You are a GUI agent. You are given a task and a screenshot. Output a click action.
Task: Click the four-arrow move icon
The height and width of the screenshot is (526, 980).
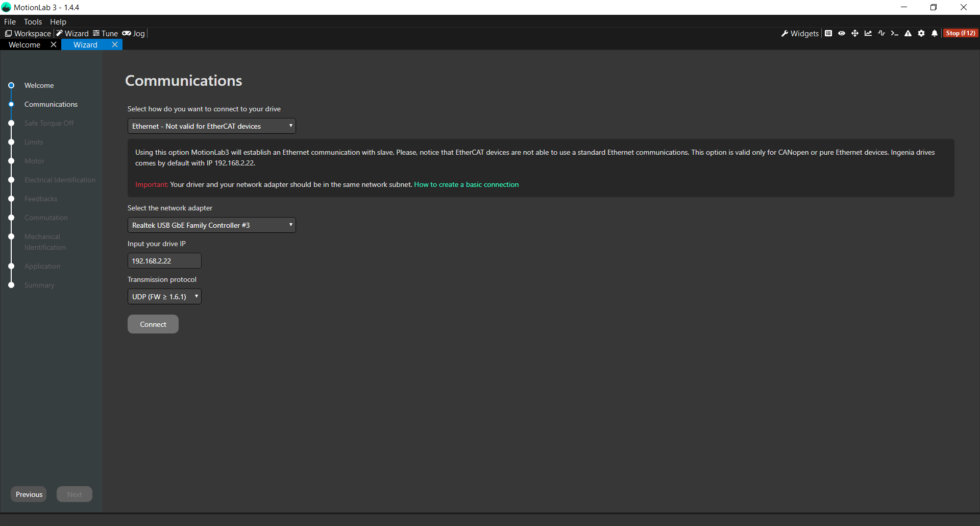coord(855,33)
